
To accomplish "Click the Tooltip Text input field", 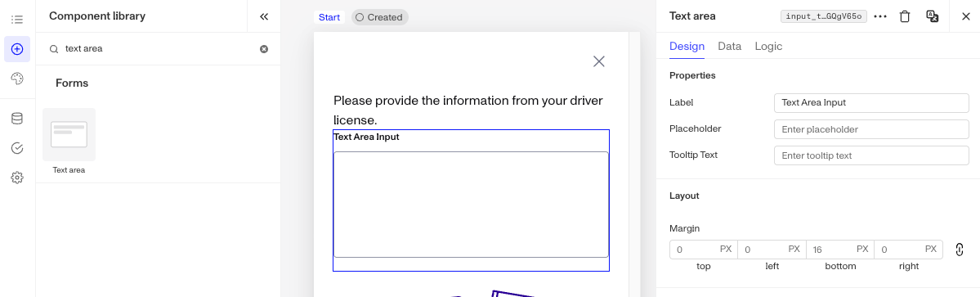I will pyautogui.click(x=871, y=155).
